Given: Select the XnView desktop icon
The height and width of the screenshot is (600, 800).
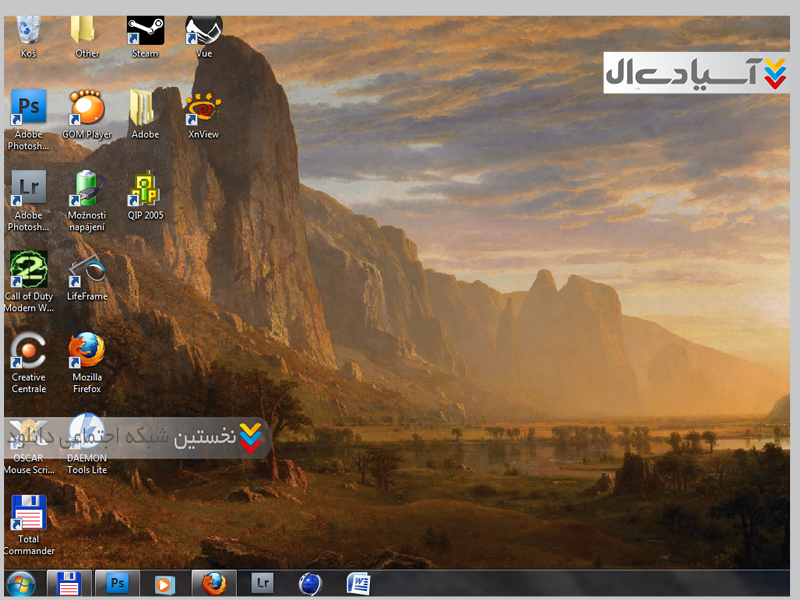Looking at the screenshot, I should [203, 108].
